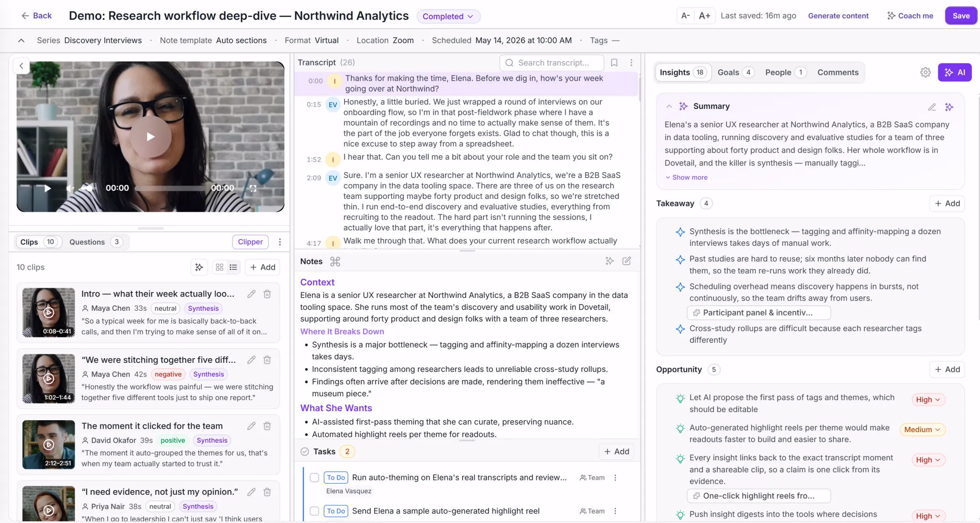This screenshot has height=523, width=980.
Task: Click the AI sparkle icon in the Notes header
Action: (609, 261)
